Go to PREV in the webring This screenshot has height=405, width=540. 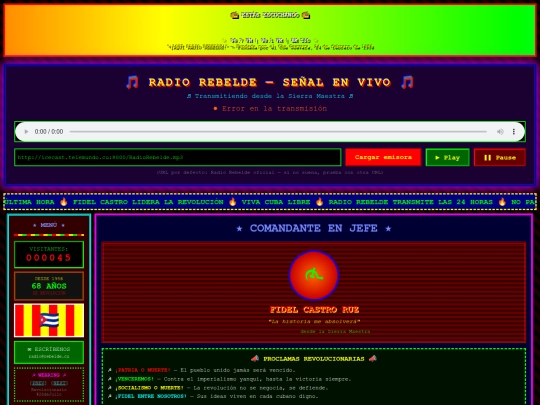pos(38,383)
